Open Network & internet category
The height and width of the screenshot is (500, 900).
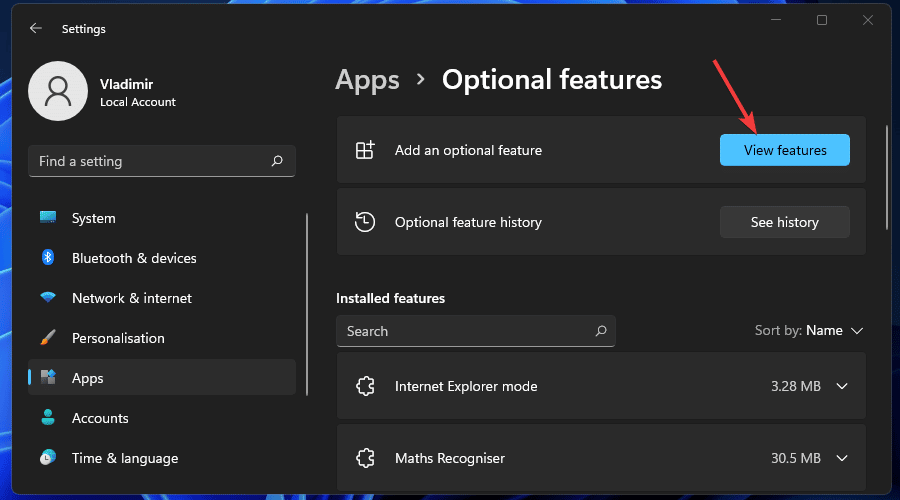coord(162,298)
